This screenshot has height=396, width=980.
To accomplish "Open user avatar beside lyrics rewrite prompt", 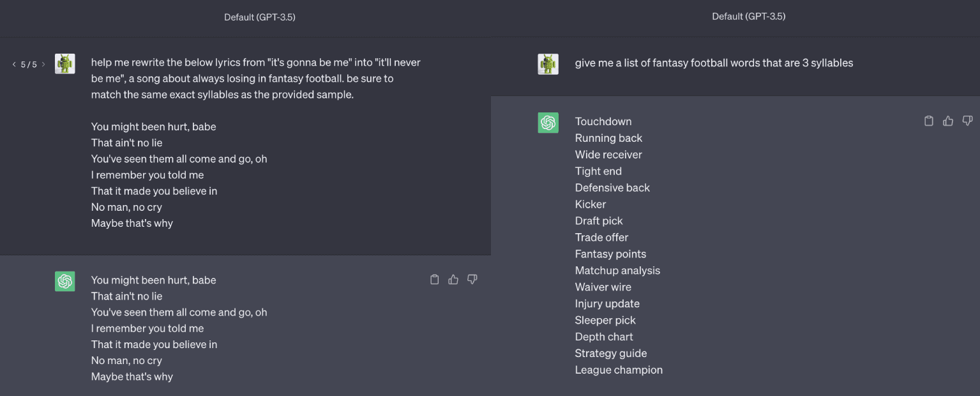I will click(65, 64).
